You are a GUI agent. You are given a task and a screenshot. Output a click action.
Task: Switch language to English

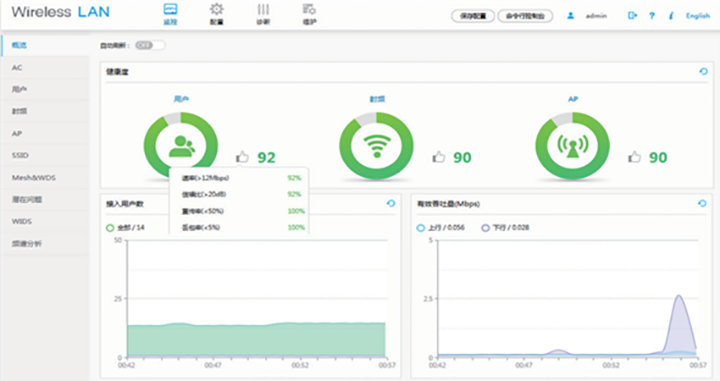(698, 16)
